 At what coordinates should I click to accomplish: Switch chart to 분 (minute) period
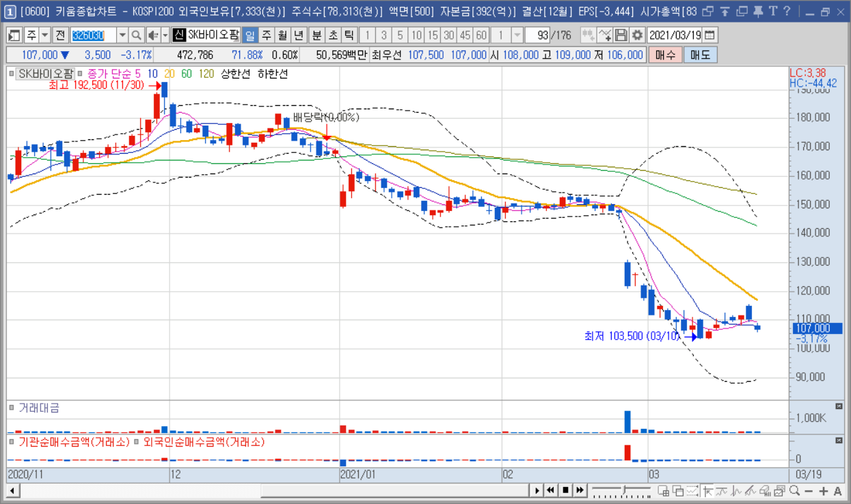[x=316, y=36]
